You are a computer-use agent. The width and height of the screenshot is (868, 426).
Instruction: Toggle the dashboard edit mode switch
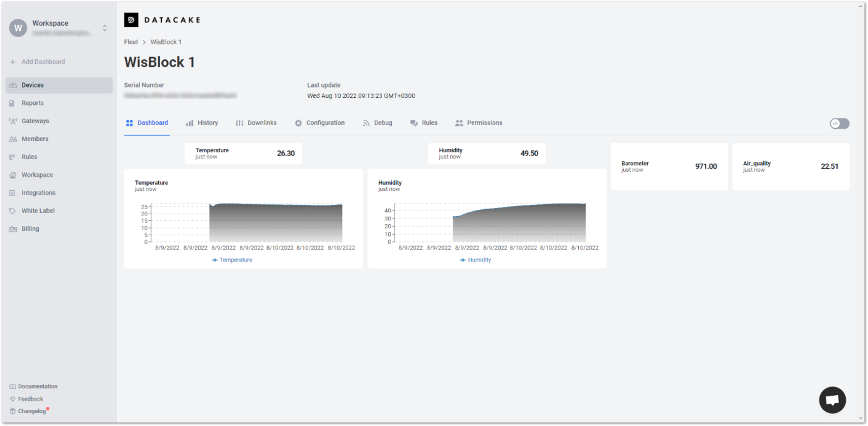839,123
